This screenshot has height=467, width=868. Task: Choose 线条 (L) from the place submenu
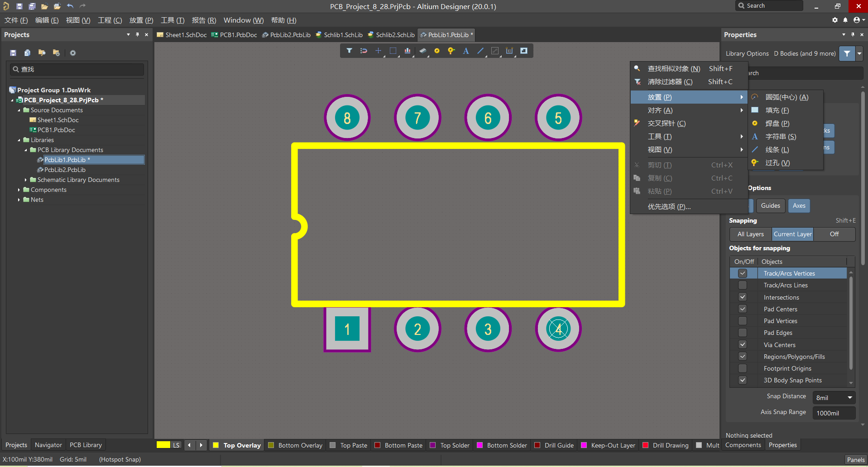[786, 149]
